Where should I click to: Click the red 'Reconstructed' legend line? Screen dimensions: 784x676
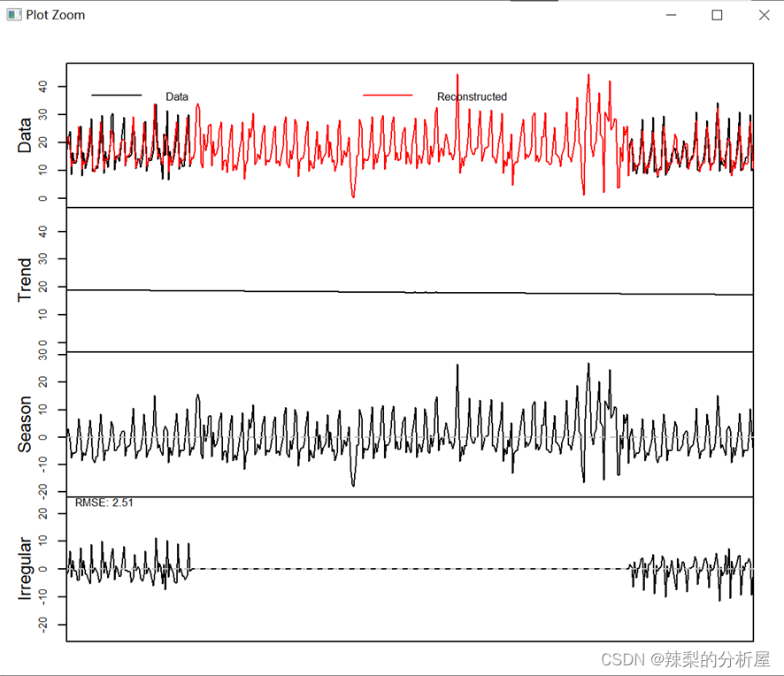388,95
